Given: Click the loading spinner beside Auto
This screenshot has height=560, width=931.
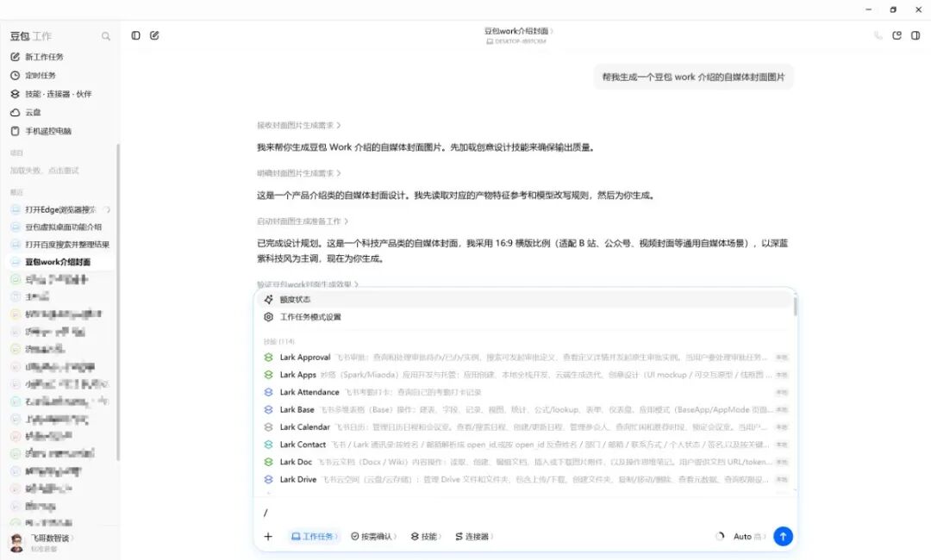Looking at the screenshot, I should 720,536.
